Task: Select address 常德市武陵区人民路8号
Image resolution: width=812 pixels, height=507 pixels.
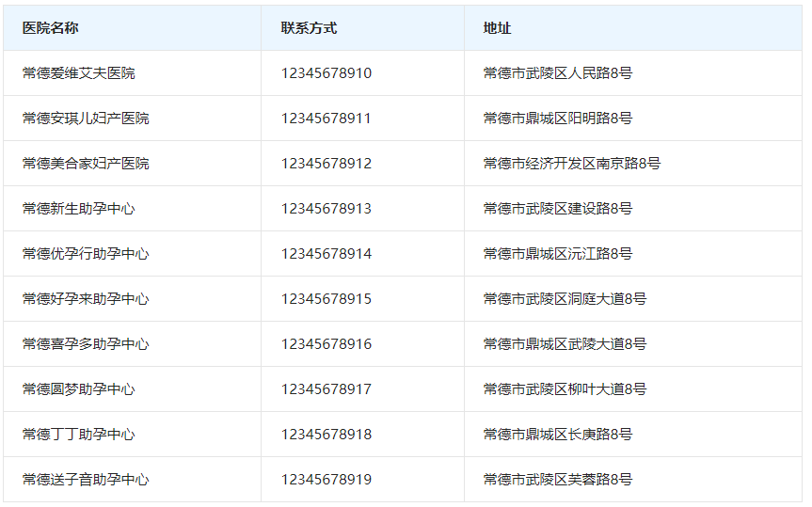Action: (557, 73)
